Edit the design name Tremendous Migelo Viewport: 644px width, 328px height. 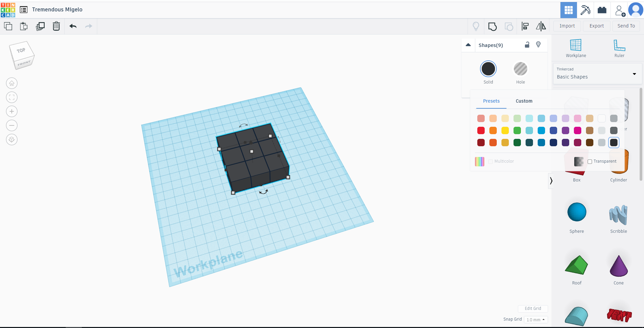point(57,10)
